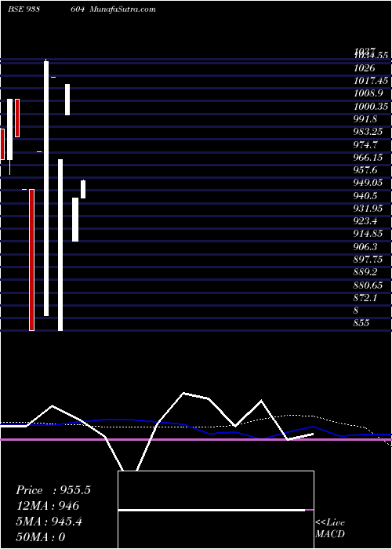Click the 1000.35 price axis label
The image size is (392, 549).
(x=371, y=106)
